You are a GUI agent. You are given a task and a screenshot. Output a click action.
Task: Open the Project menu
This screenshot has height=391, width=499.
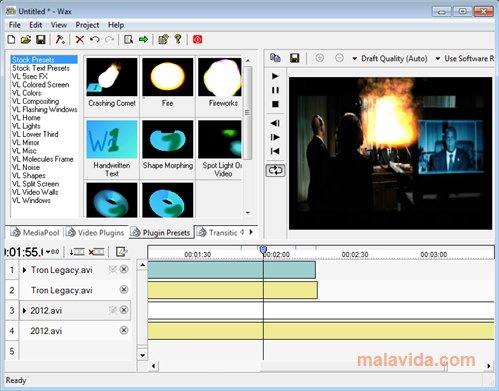[x=87, y=25]
